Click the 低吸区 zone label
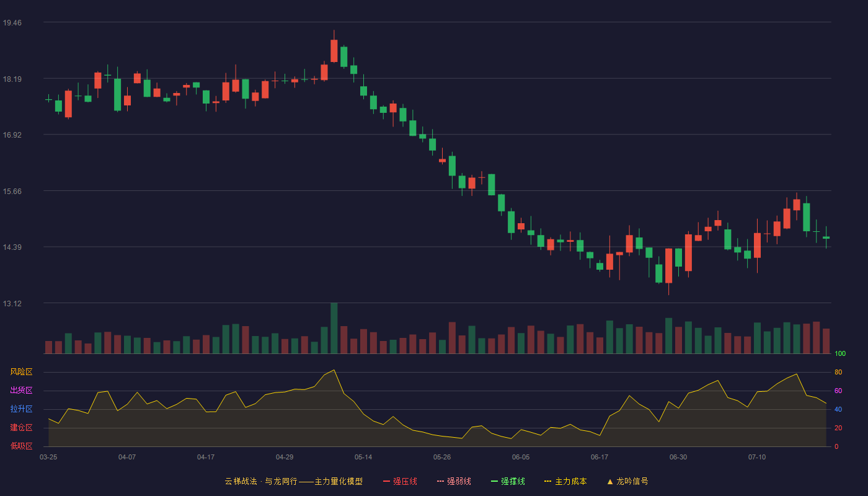 (x=21, y=446)
